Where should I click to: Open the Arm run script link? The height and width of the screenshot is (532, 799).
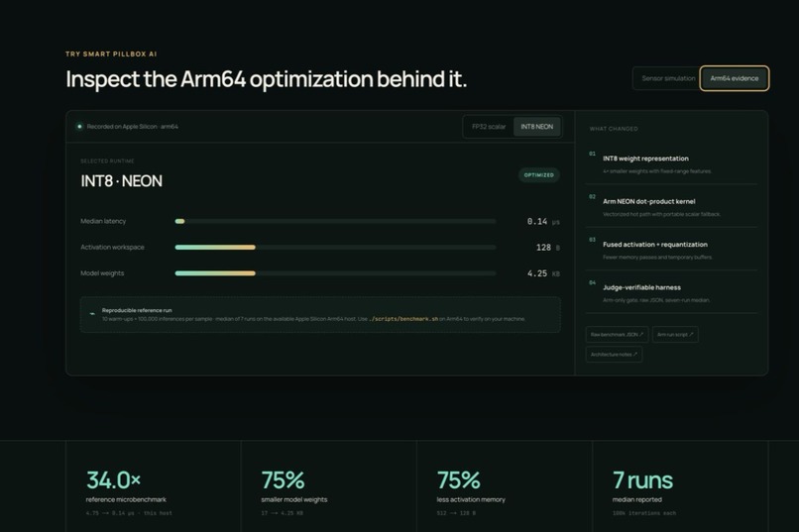click(x=675, y=335)
